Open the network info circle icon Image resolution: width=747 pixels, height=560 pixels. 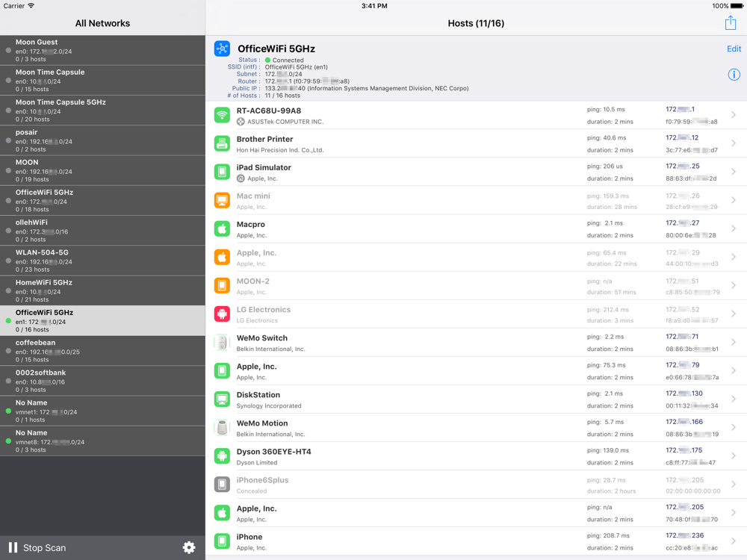734,74
